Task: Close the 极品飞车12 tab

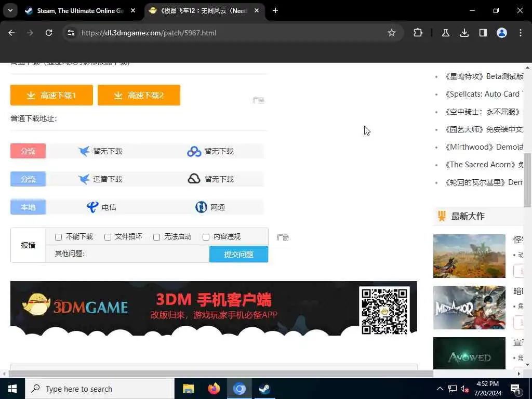Action: pyautogui.click(x=257, y=11)
